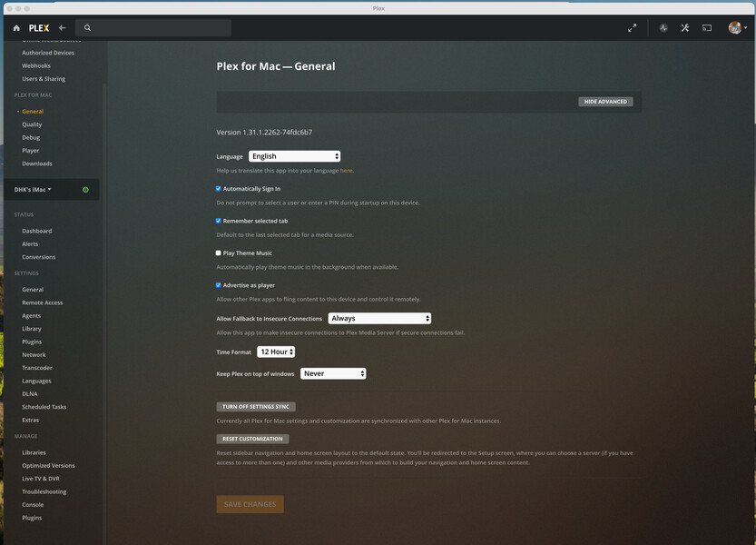Open Scheduled Tasks settings
Viewport: 756px width, 545px height.
pyautogui.click(x=44, y=407)
